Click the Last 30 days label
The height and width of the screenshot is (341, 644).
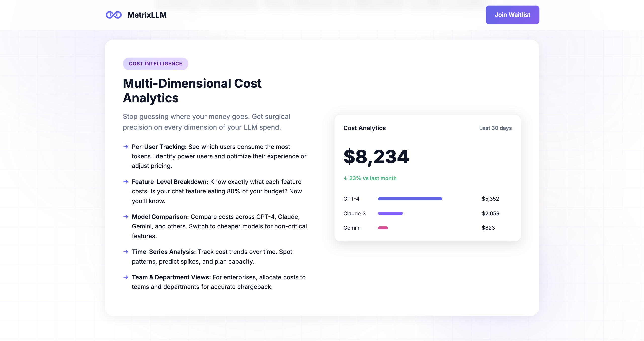495,128
